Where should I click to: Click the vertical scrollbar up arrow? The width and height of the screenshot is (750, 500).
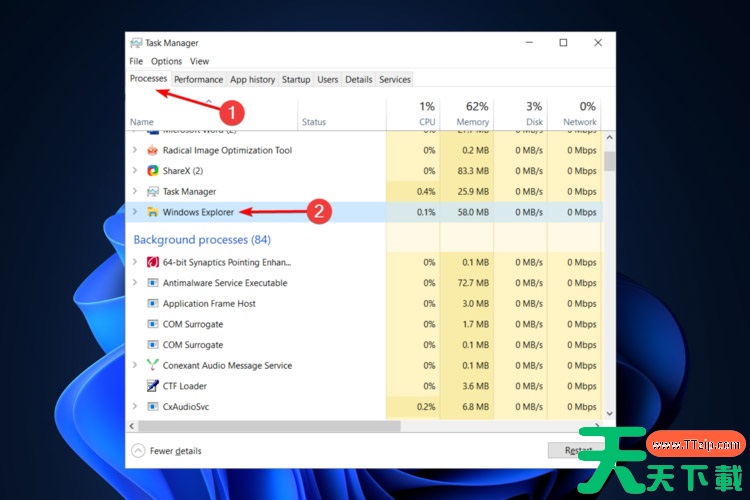click(x=609, y=137)
